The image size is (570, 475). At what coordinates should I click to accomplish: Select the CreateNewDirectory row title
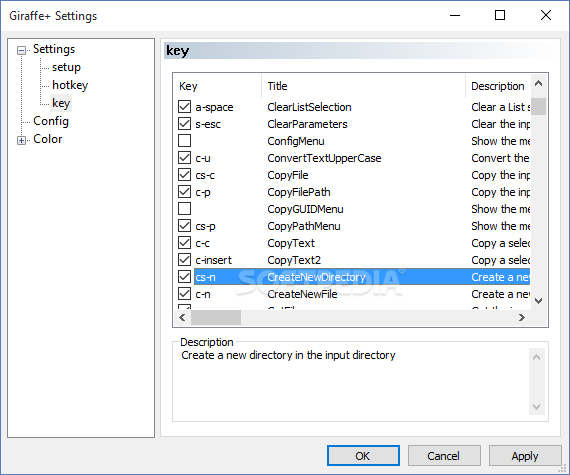click(316, 277)
